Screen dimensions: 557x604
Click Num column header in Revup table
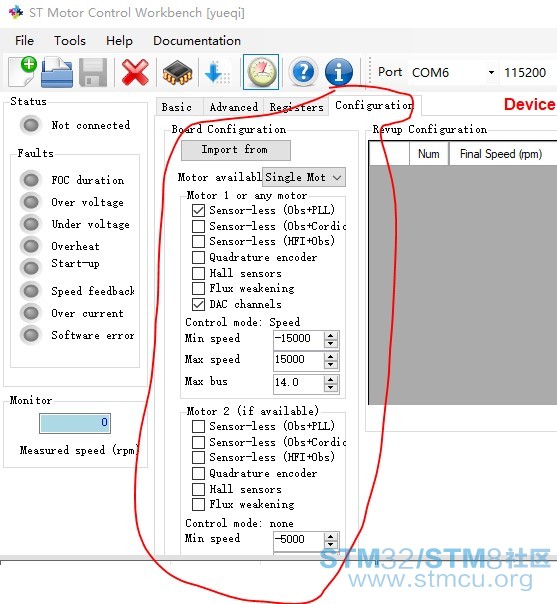(x=429, y=154)
